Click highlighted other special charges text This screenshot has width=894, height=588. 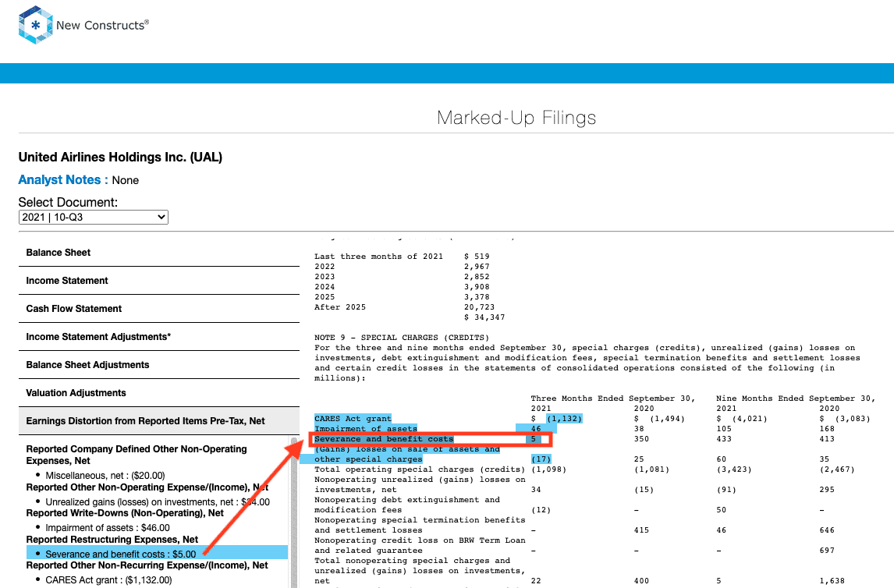[368, 459]
